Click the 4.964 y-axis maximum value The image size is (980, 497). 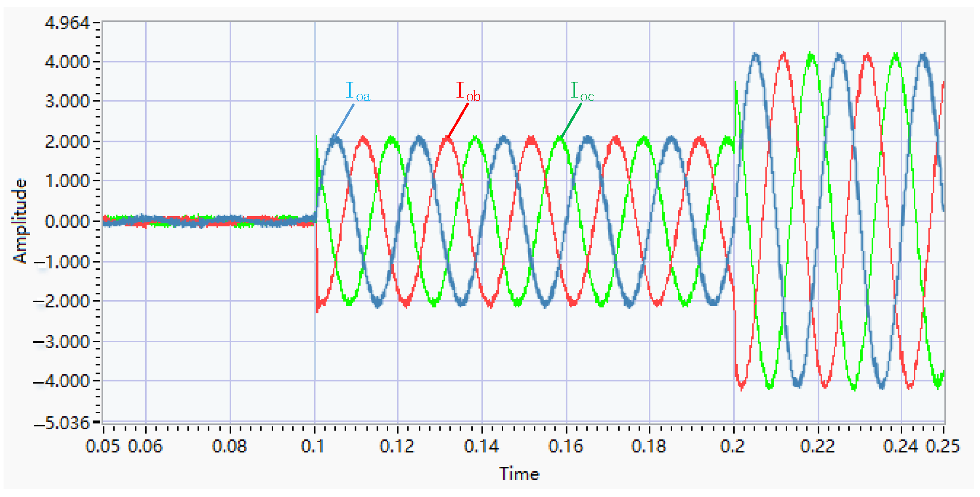tap(67, 23)
